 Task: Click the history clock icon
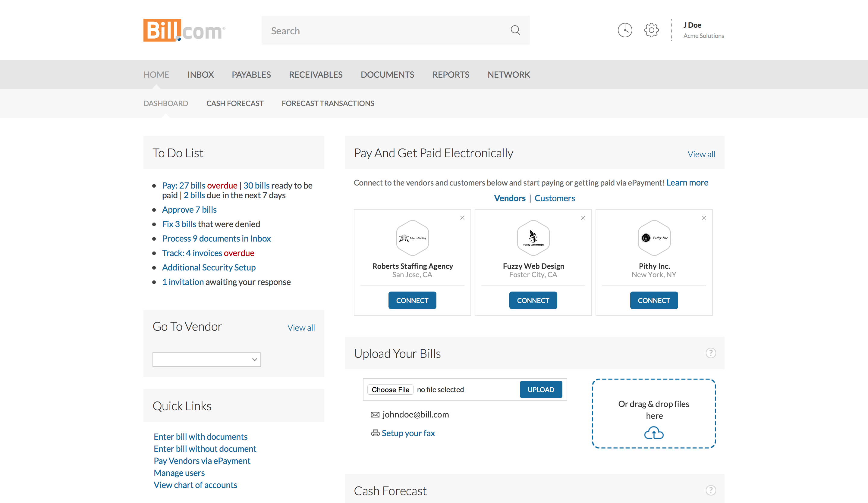(x=625, y=30)
